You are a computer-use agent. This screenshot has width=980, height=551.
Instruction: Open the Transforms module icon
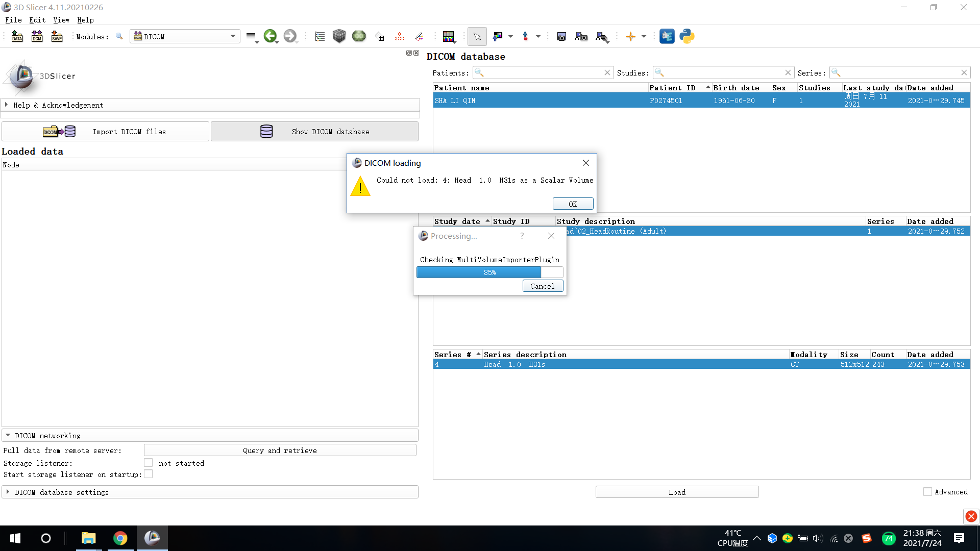click(x=379, y=36)
